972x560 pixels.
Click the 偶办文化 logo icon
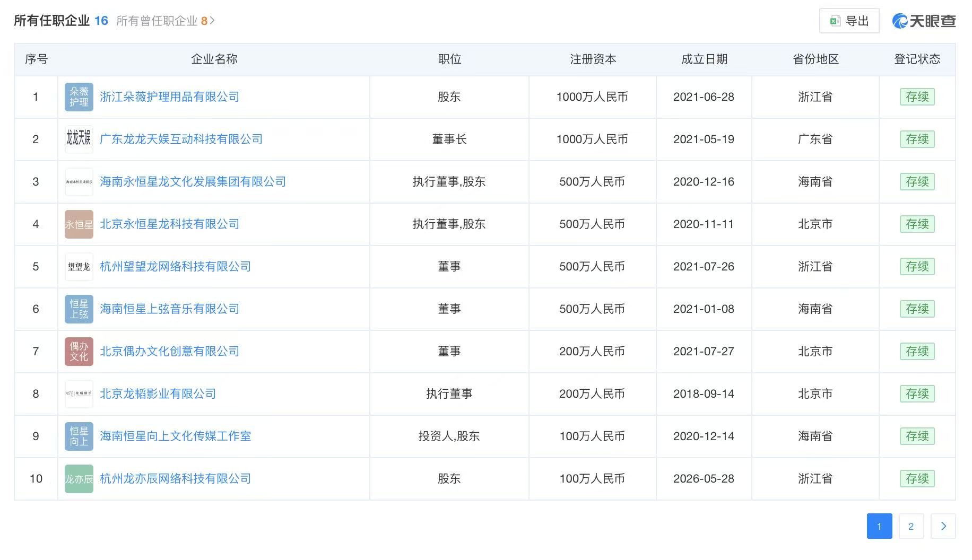(x=79, y=352)
